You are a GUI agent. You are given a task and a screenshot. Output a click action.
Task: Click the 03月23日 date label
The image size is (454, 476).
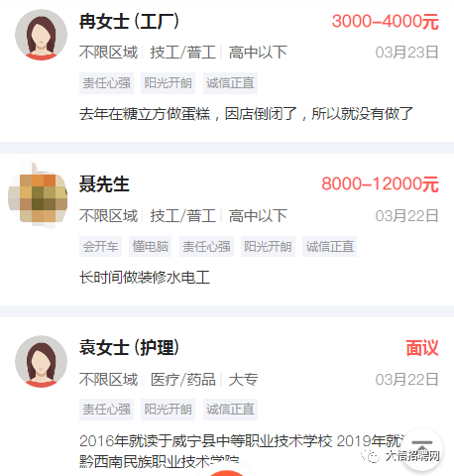407,53
